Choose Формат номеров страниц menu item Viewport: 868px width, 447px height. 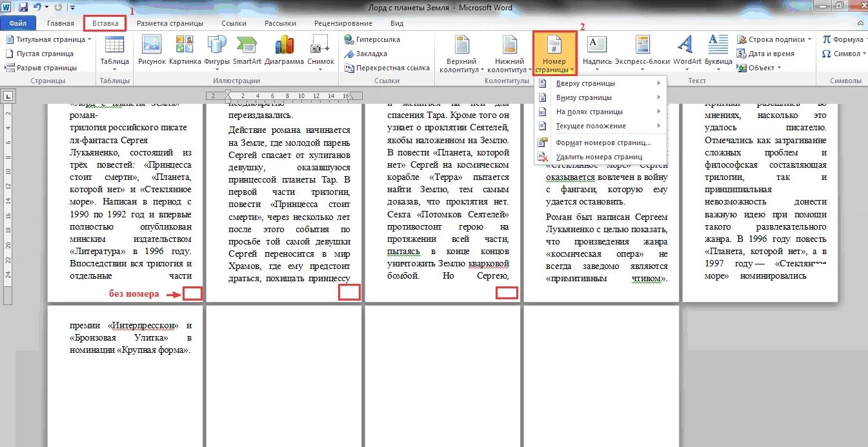point(600,143)
